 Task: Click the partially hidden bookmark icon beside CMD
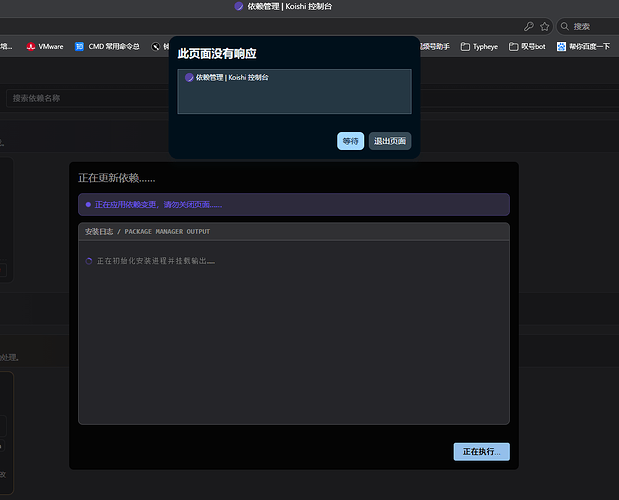(x=156, y=47)
